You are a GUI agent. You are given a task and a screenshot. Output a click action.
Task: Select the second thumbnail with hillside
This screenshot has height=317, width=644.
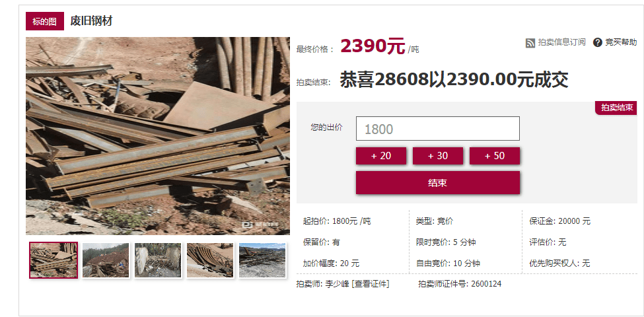click(x=106, y=260)
